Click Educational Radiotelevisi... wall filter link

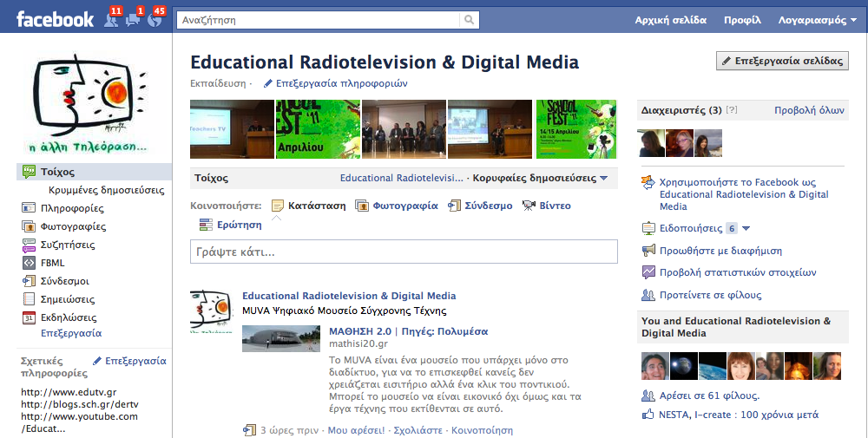point(401,178)
